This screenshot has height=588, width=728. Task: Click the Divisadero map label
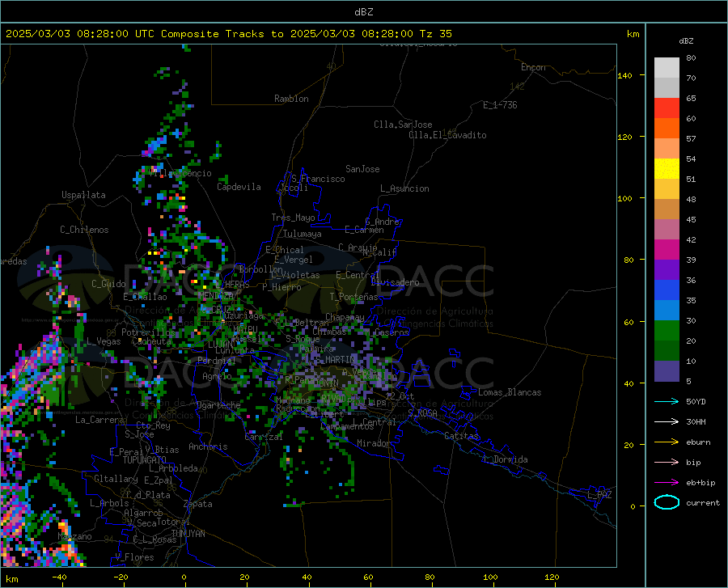point(395,282)
